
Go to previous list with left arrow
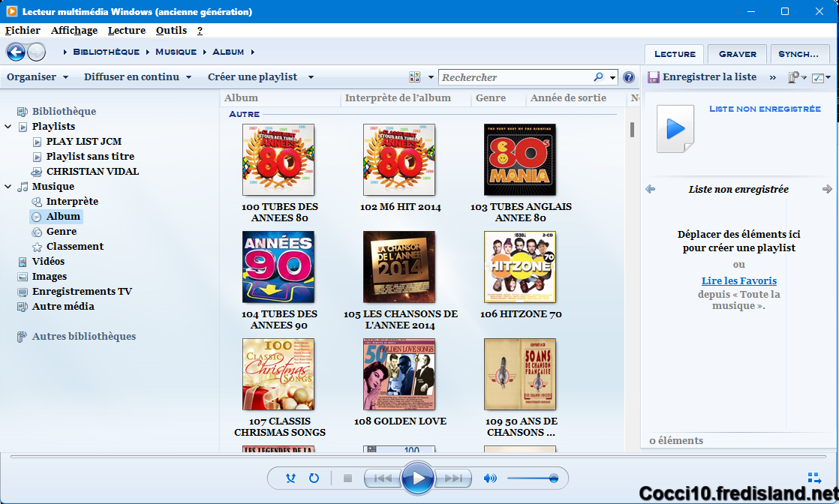point(650,189)
